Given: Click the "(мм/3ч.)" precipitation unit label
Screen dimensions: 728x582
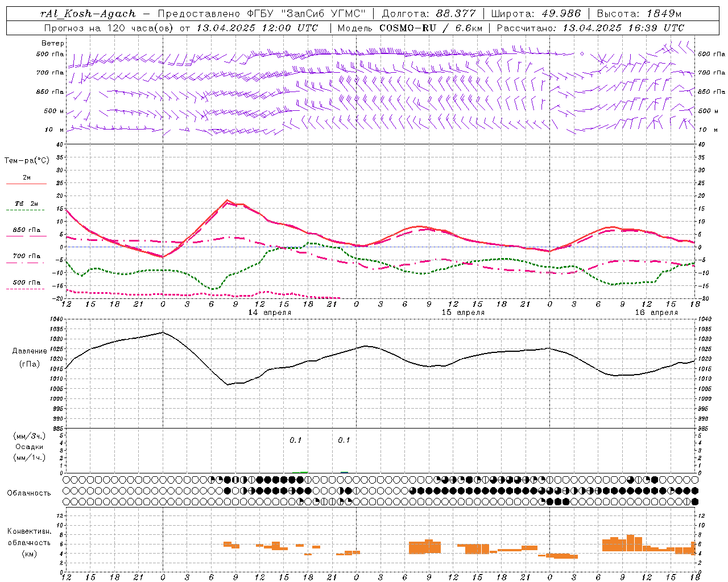Looking at the screenshot, I should coord(30,436).
